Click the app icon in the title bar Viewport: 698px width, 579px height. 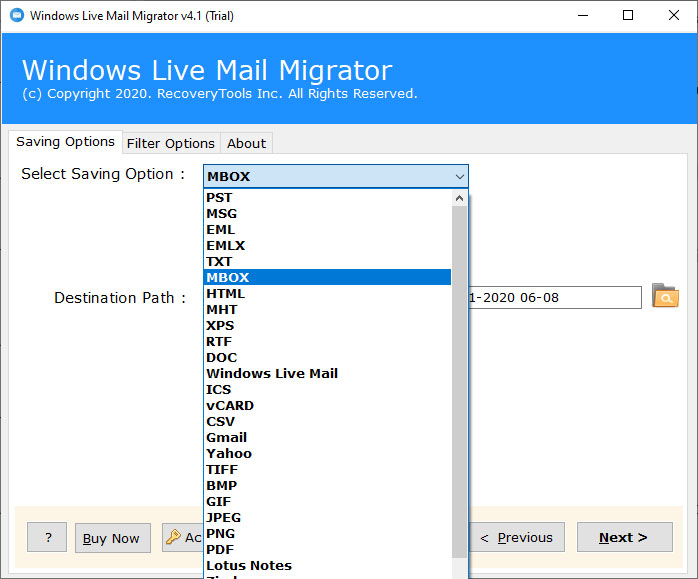point(17,16)
